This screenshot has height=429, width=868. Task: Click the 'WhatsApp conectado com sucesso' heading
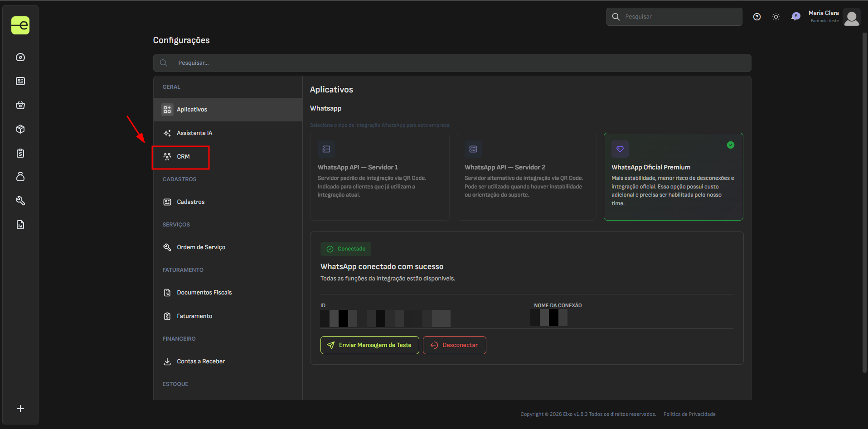point(382,267)
